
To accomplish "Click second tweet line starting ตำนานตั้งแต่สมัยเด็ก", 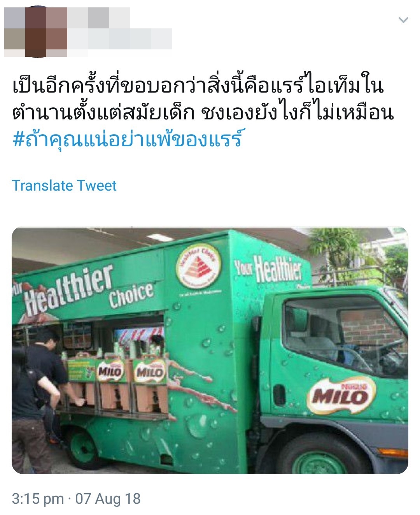I will click(203, 113).
